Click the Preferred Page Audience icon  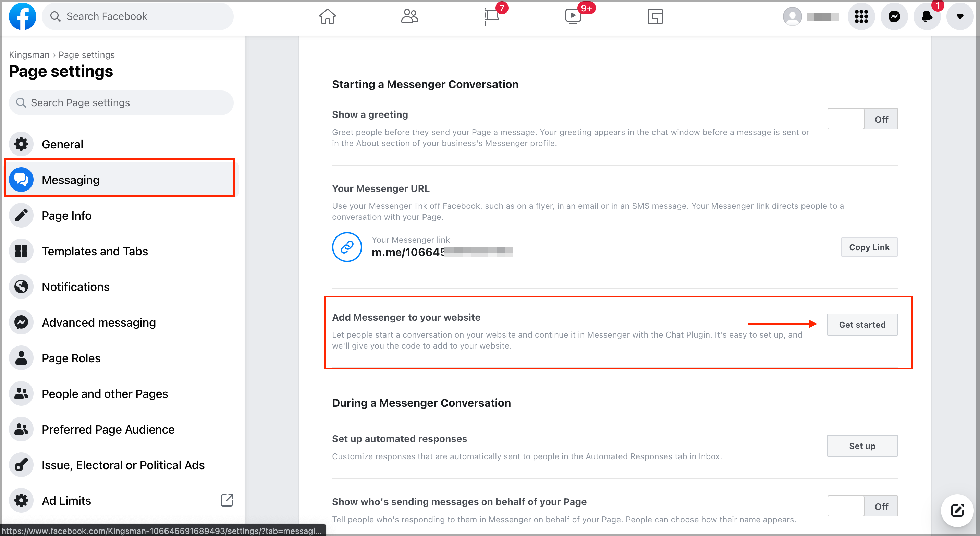(x=21, y=429)
